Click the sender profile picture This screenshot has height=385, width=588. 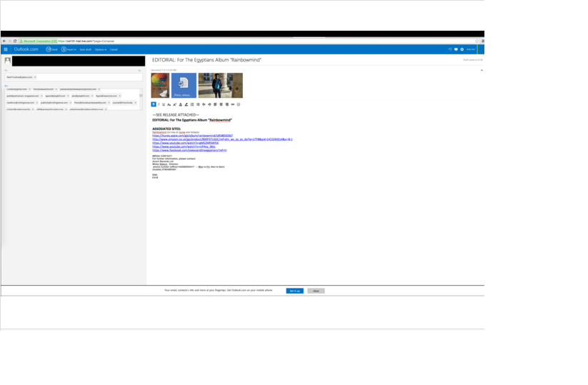pos(7,60)
